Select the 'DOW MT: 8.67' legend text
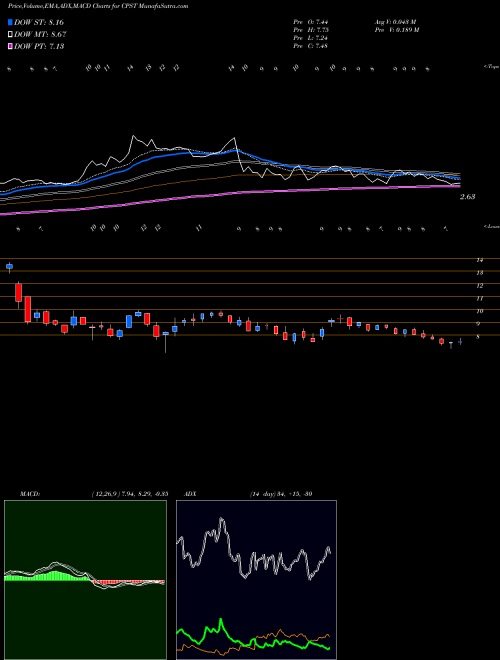The height and width of the screenshot is (660, 500). [40, 35]
